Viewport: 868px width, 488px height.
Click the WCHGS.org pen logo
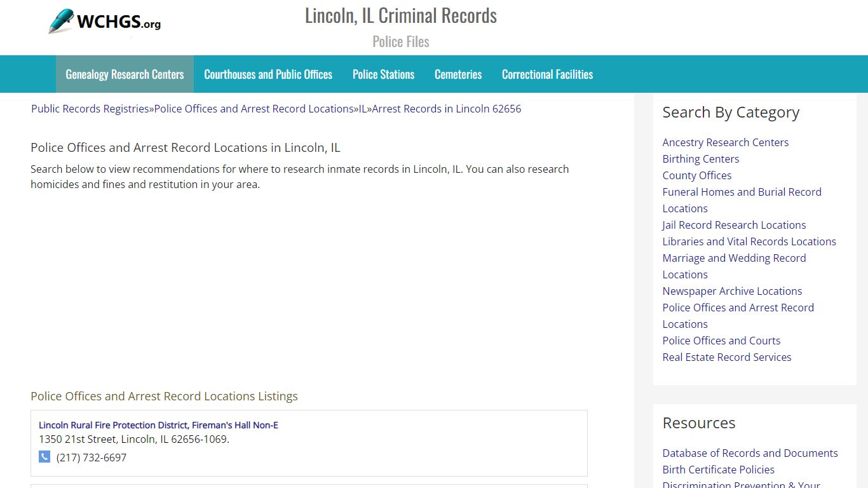105,22
